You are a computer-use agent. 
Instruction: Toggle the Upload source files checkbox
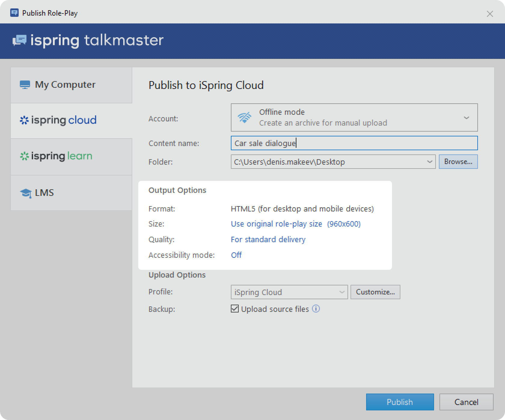235,309
